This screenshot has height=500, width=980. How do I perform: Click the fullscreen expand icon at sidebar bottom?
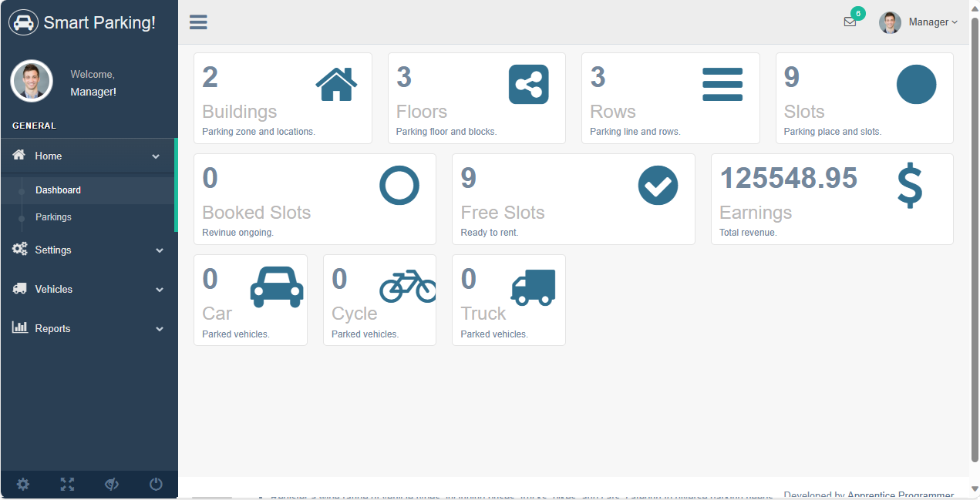[67, 484]
